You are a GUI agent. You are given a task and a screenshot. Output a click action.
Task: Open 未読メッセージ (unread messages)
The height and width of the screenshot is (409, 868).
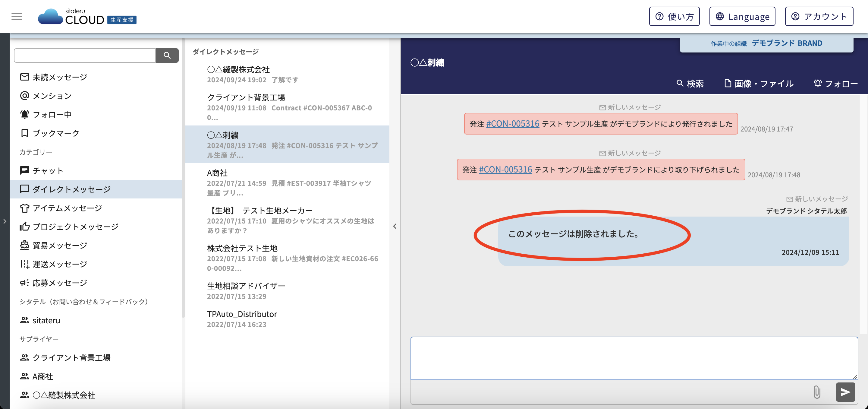pyautogui.click(x=95, y=77)
